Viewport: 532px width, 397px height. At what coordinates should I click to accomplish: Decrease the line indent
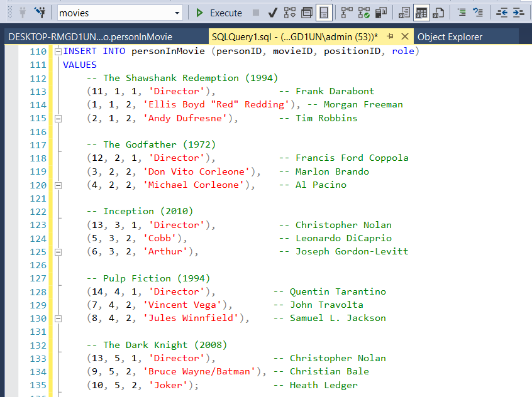pyautogui.click(x=502, y=13)
